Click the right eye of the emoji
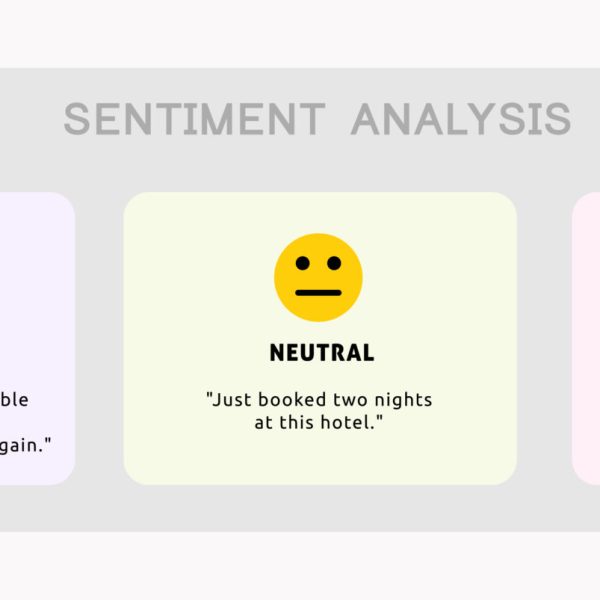 (x=334, y=263)
